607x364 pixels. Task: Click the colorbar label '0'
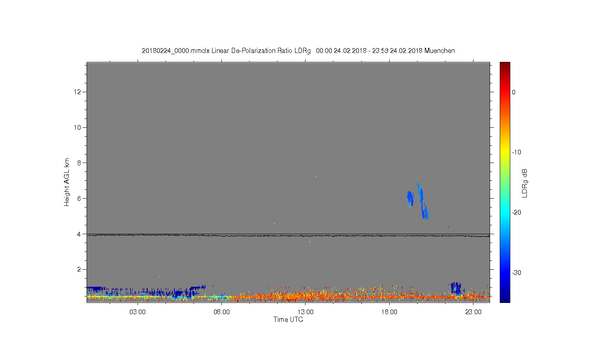(x=514, y=92)
